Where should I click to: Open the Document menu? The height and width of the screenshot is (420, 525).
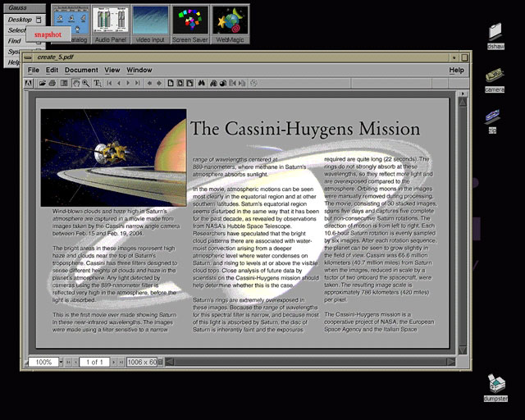81,70
